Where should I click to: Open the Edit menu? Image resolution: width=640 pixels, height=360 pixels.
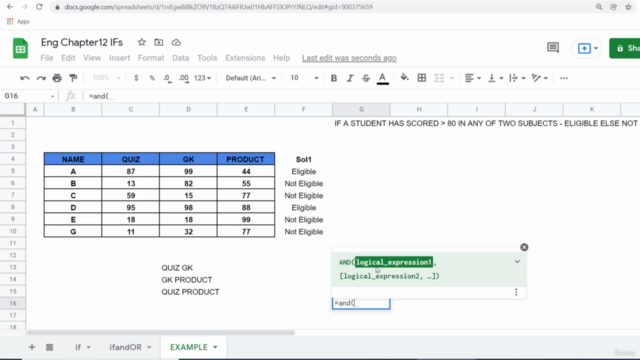coord(68,58)
